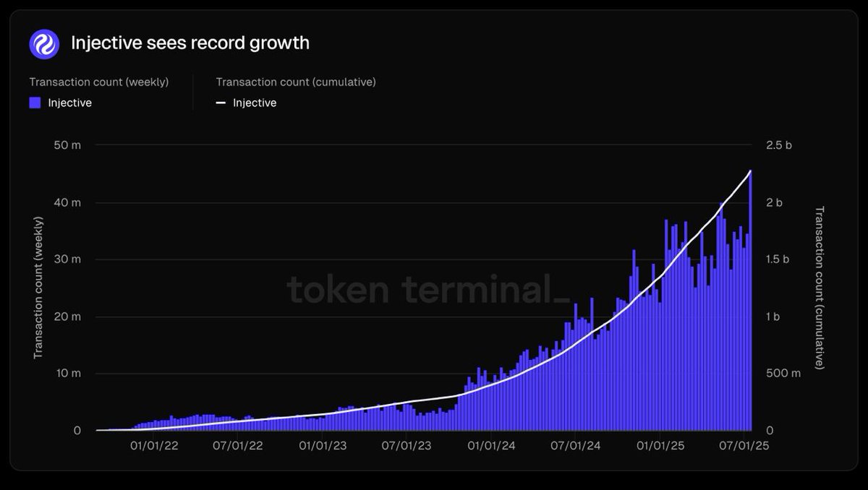Viewport: 868px width, 490px height.
Task: Click the white cumulative line legend marker
Action: [221, 103]
